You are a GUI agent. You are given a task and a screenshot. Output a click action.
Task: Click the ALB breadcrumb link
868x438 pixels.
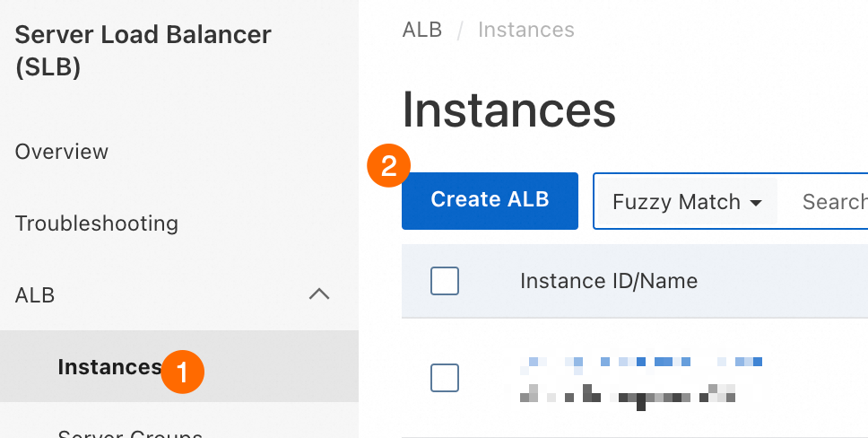(x=422, y=30)
